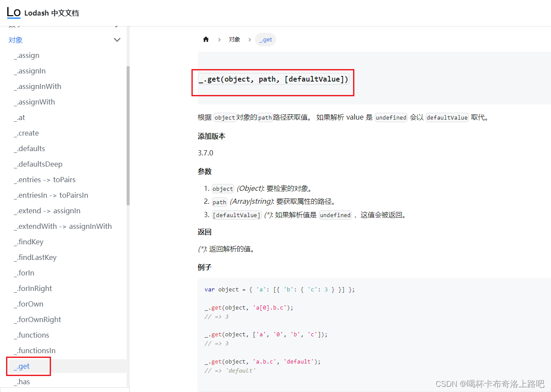Open _.functionsIn in the sidebar
Viewport: 551px width, 392px height.
click(35, 351)
